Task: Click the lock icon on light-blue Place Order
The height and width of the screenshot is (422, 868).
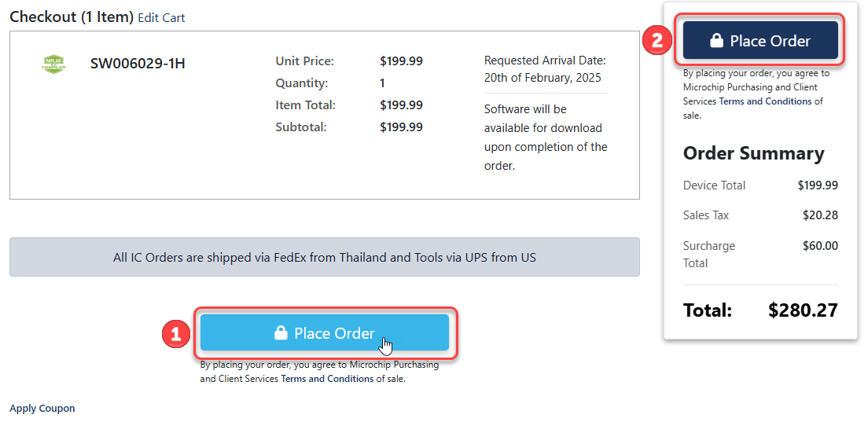Action: click(280, 334)
